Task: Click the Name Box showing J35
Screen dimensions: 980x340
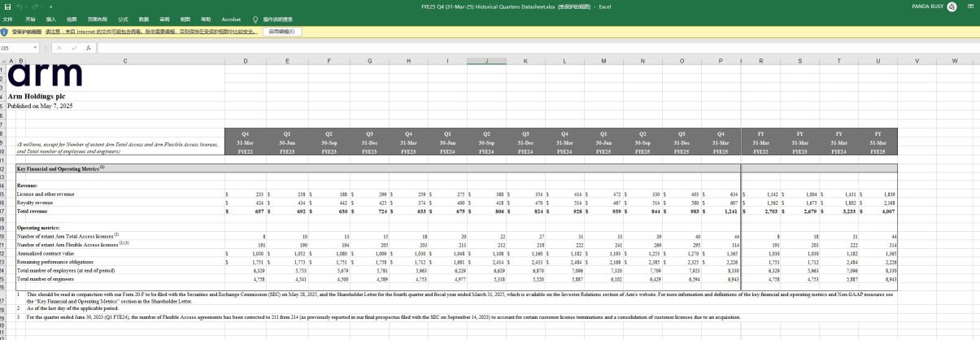Action: [16, 48]
